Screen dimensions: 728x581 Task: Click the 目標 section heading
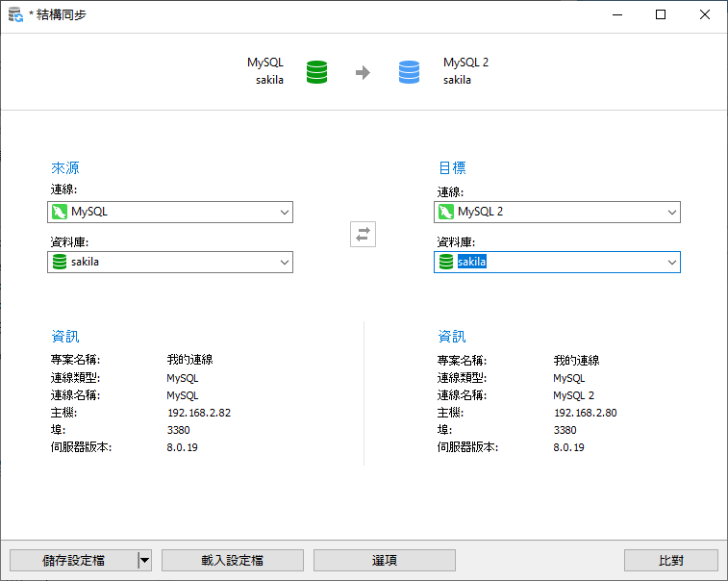pos(452,167)
